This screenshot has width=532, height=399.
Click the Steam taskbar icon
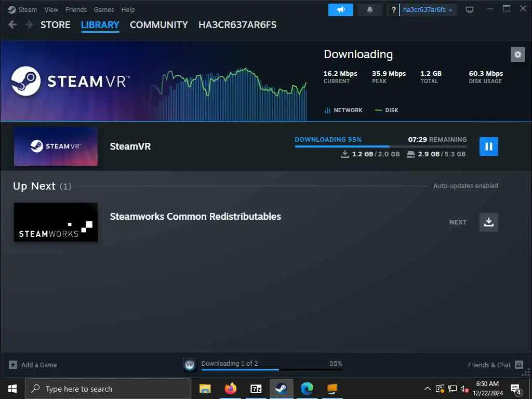pyautogui.click(x=281, y=389)
